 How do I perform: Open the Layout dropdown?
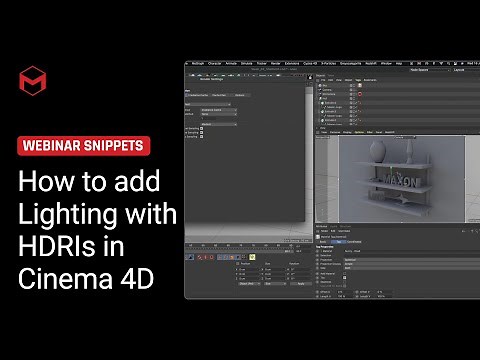(466, 70)
